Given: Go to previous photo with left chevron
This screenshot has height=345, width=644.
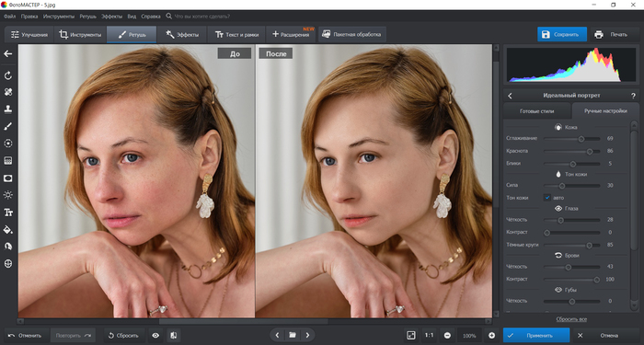Looking at the screenshot, I should pyautogui.click(x=277, y=335).
